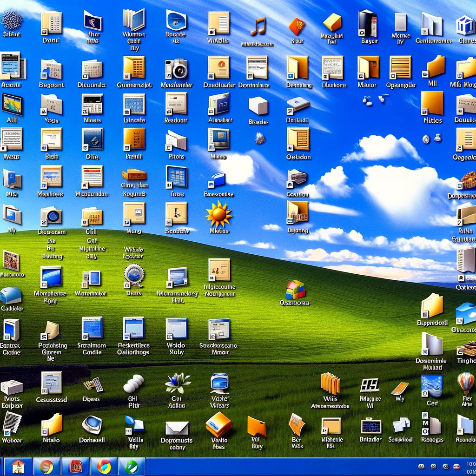
Task: Open the Viiehenie RSi icon
Action: tap(331, 426)
